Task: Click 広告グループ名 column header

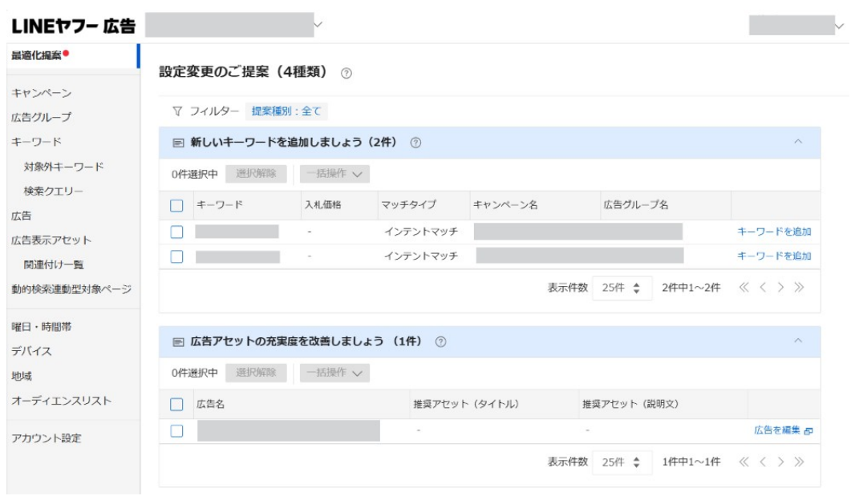Action: (636, 205)
